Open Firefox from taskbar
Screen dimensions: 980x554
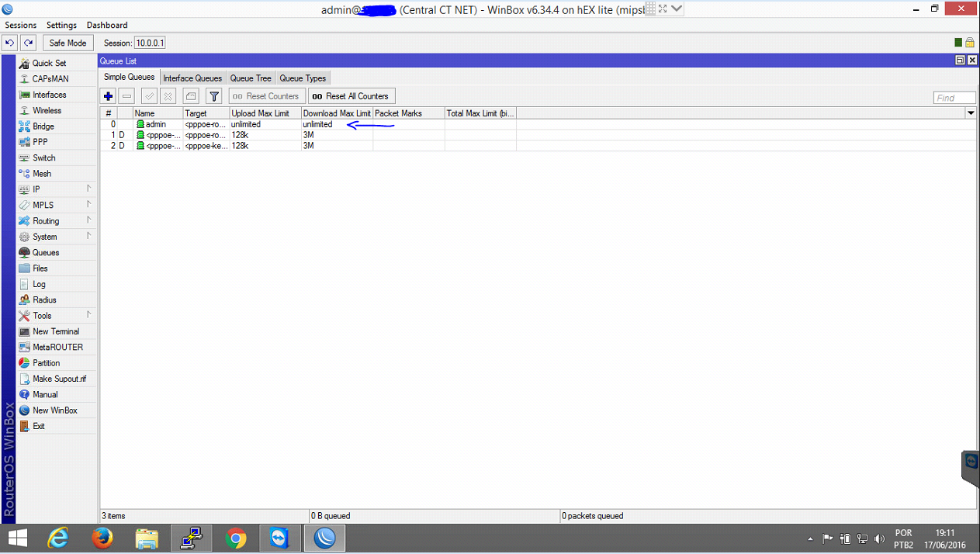pyautogui.click(x=102, y=538)
